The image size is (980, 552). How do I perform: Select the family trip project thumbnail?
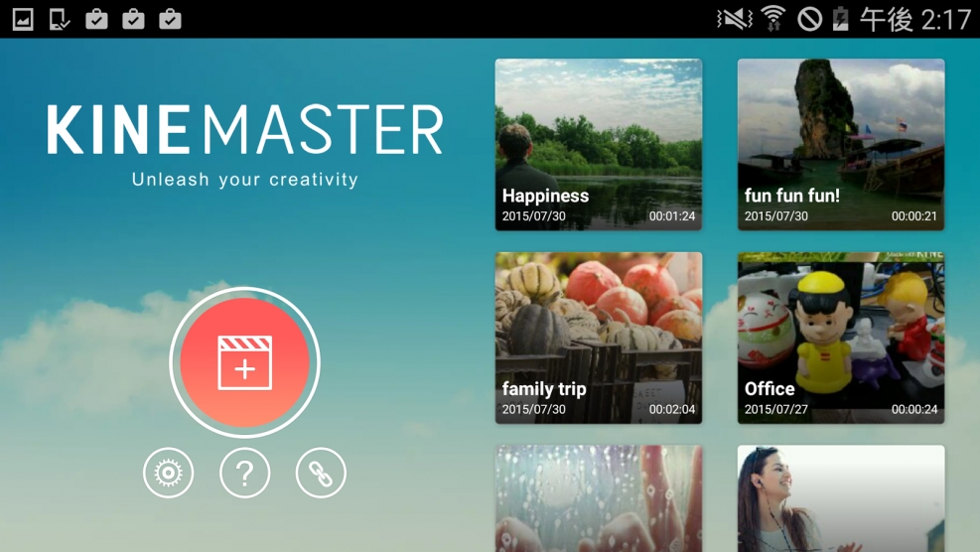598,338
